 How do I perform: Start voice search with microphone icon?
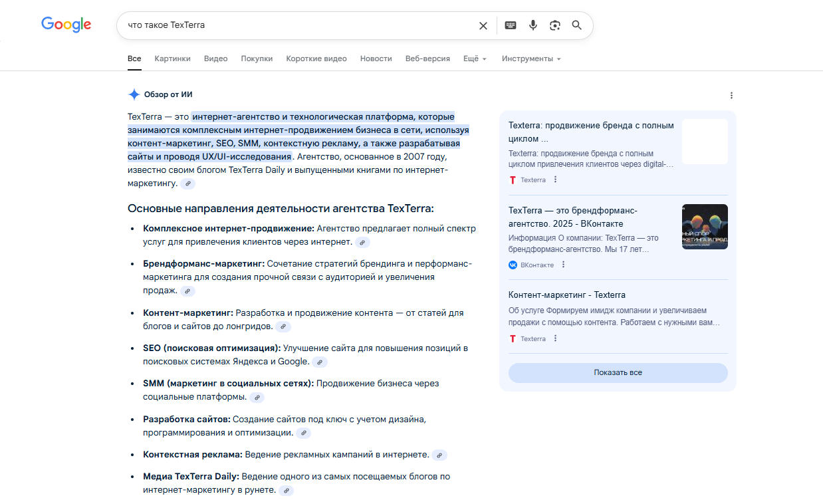[x=532, y=25]
